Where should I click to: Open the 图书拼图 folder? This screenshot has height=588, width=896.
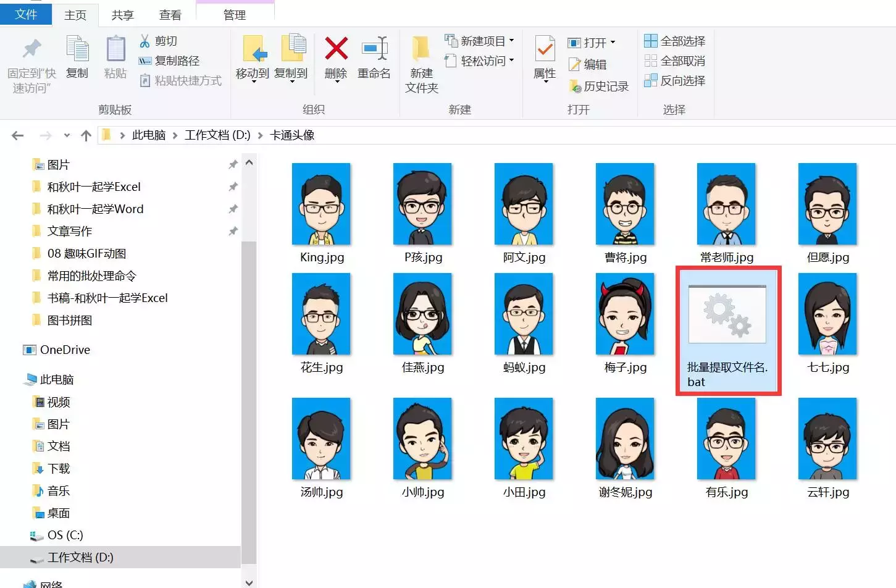coord(62,320)
